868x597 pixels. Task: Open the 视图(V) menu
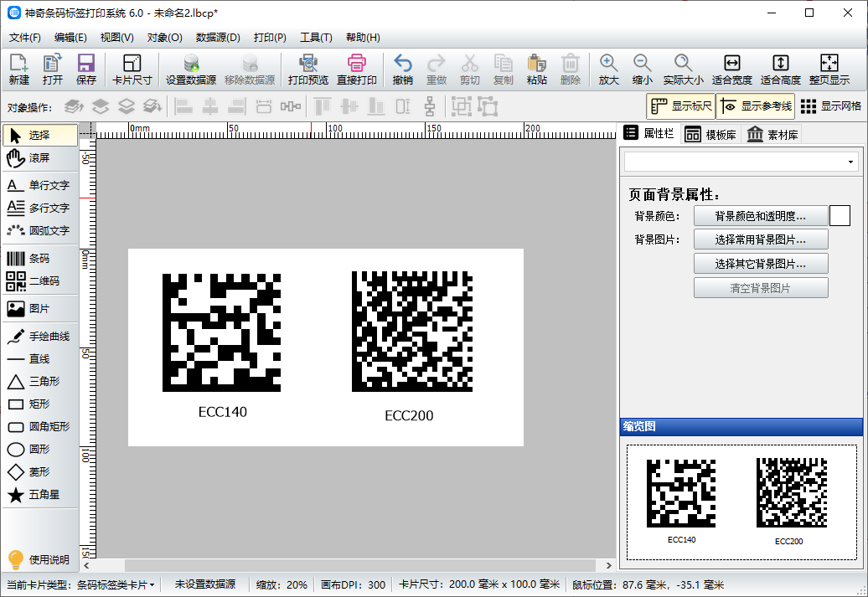[x=116, y=38]
